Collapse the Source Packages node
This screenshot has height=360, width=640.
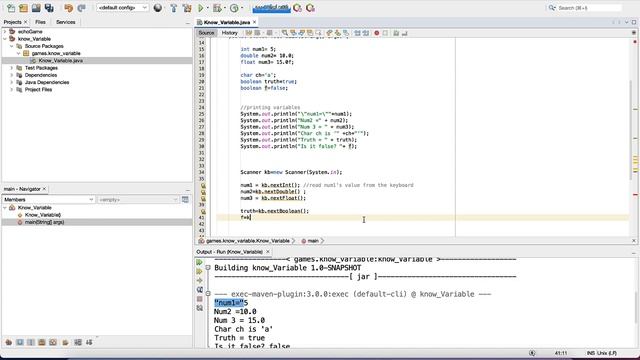(x=12, y=46)
